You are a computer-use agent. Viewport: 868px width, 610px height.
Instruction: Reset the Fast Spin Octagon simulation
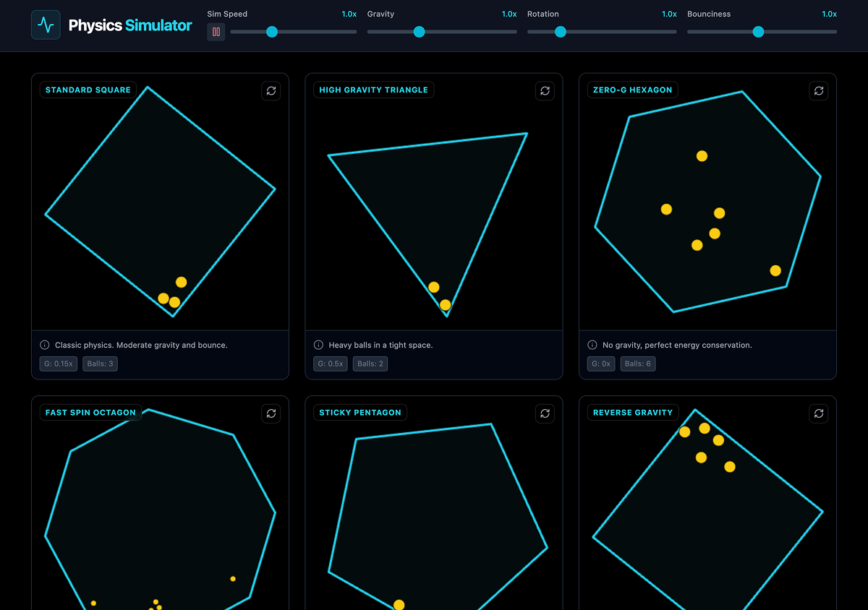(271, 413)
